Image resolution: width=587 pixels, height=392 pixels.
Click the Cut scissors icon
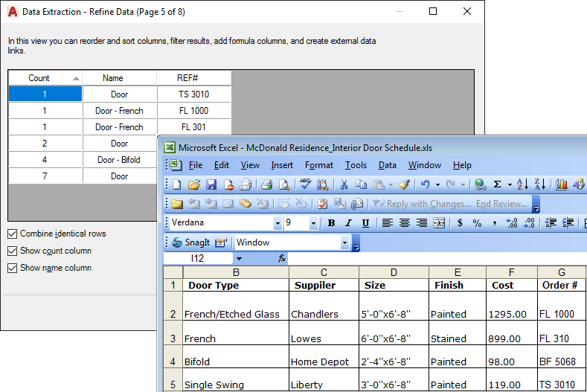[344, 184]
